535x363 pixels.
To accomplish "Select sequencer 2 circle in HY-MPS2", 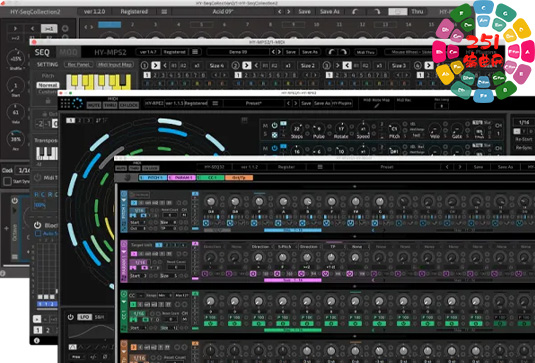I will (235, 65).
